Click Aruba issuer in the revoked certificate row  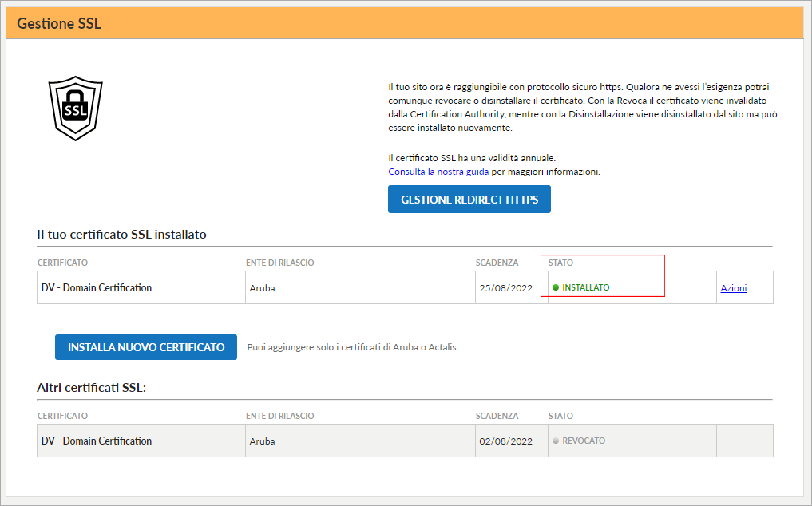tap(262, 441)
